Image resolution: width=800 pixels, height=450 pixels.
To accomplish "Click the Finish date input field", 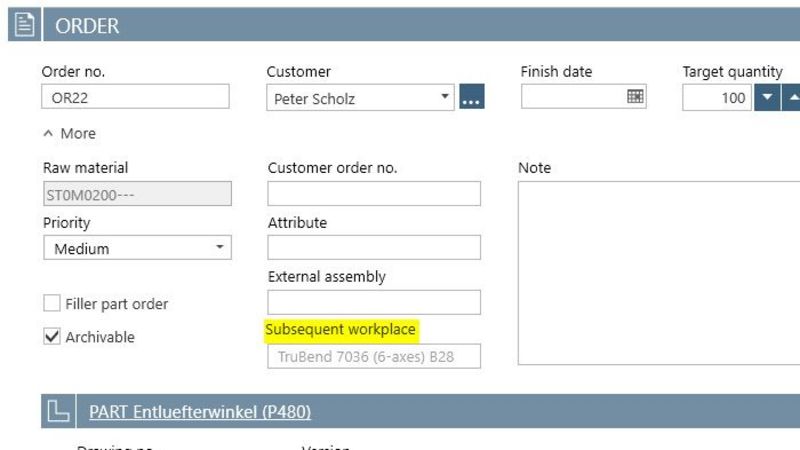I will 570,97.
